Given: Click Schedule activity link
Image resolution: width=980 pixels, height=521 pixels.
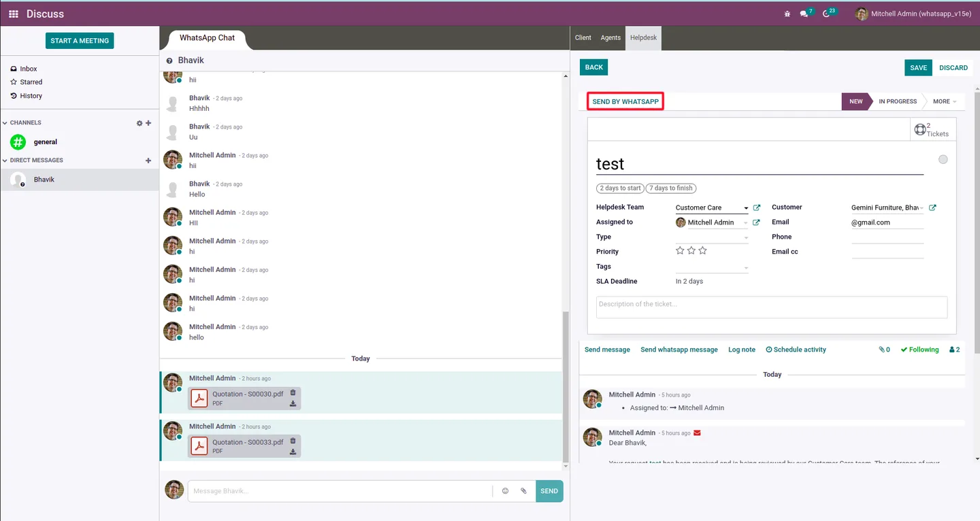Looking at the screenshot, I should coord(796,350).
